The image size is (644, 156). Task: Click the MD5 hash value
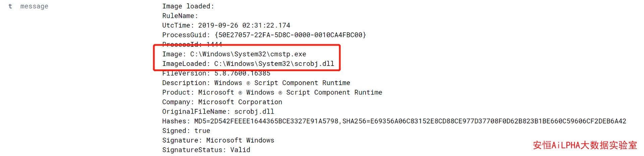pyautogui.click(x=266, y=121)
